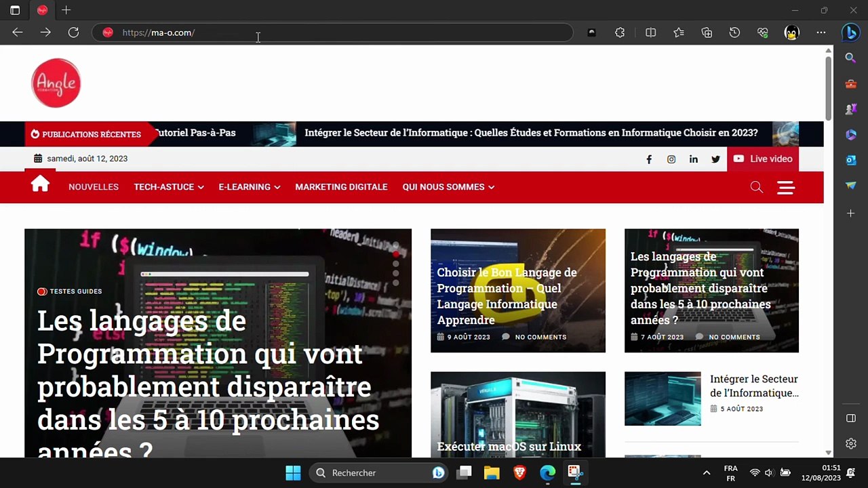This screenshot has height=488, width=868.
Task: Click the profile avatar icon
Action: 791,33
